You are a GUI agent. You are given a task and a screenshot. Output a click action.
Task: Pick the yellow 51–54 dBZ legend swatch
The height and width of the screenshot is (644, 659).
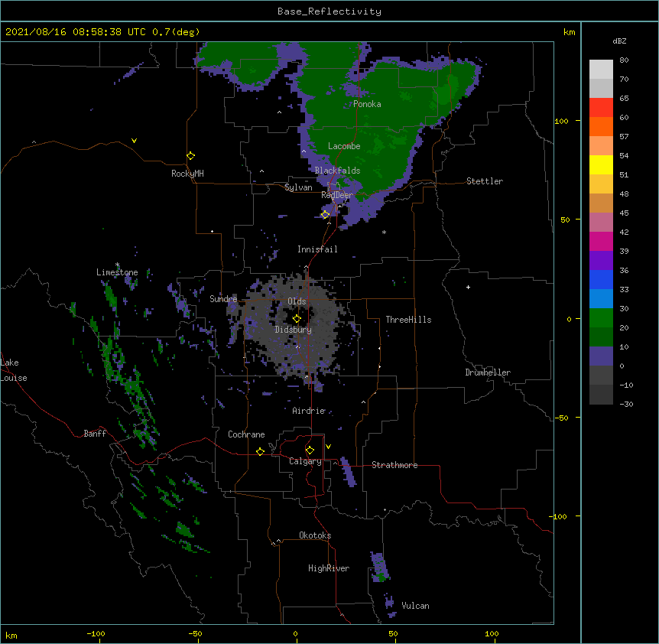(601, 164)
